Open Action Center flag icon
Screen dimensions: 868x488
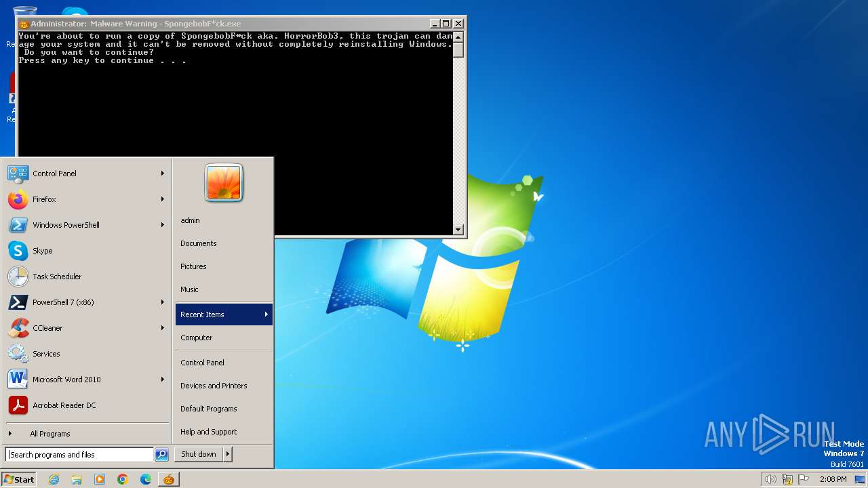click(804, 479)
